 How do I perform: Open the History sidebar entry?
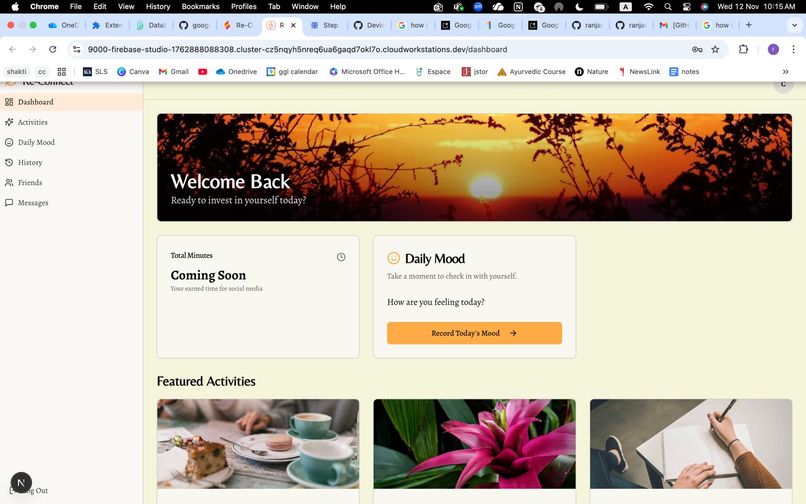point(71,162)
